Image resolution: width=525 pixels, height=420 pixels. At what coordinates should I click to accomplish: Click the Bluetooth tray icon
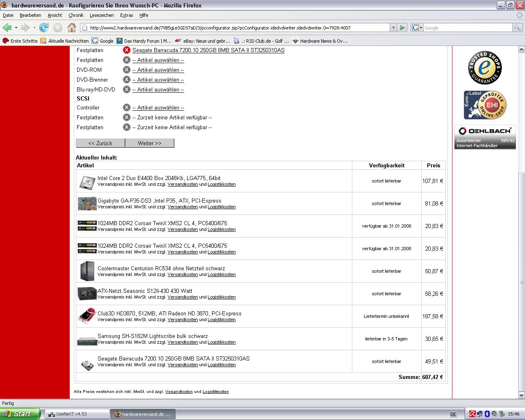(487, 414)
